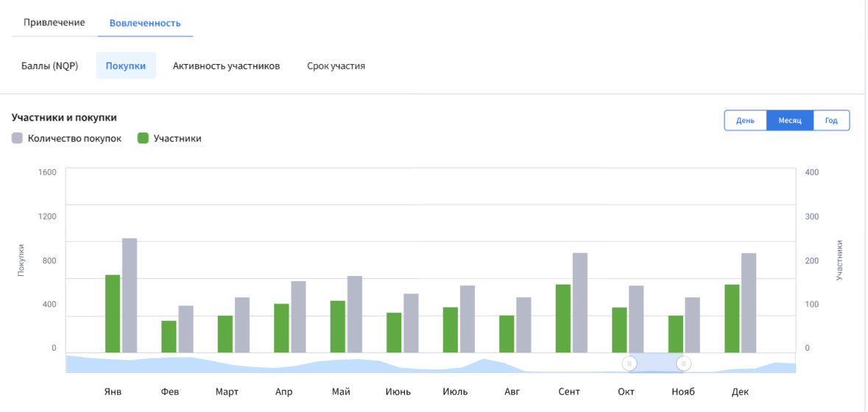Click the Май label on timeline axis
The height and width of the screenshot is (412, 868).
[341, 391]
